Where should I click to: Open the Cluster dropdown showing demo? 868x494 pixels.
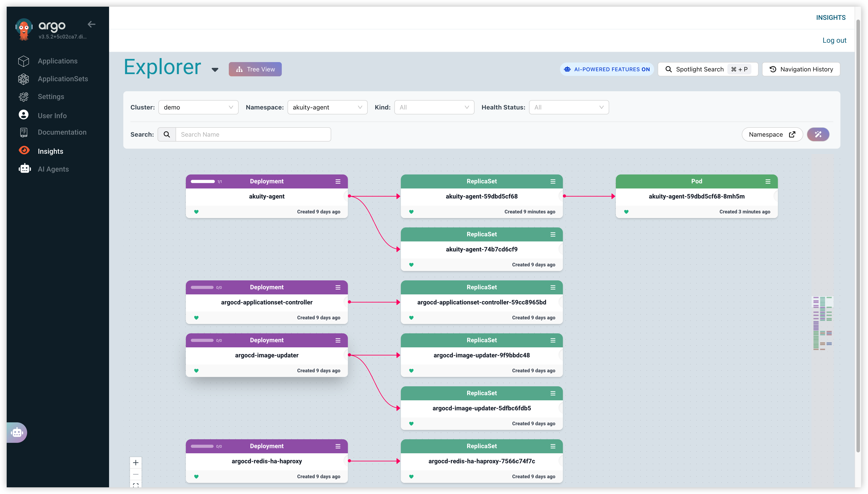[x=199, y=107]
